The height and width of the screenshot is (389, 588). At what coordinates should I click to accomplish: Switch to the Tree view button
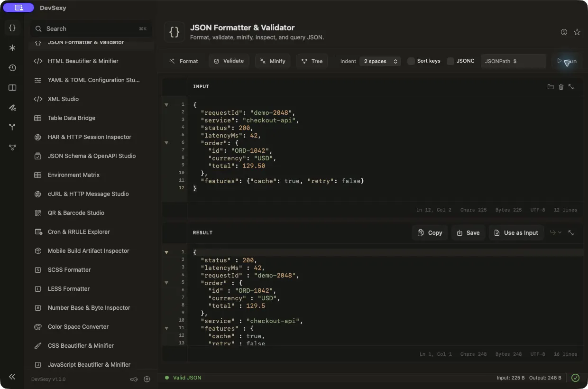pos(312,61)
